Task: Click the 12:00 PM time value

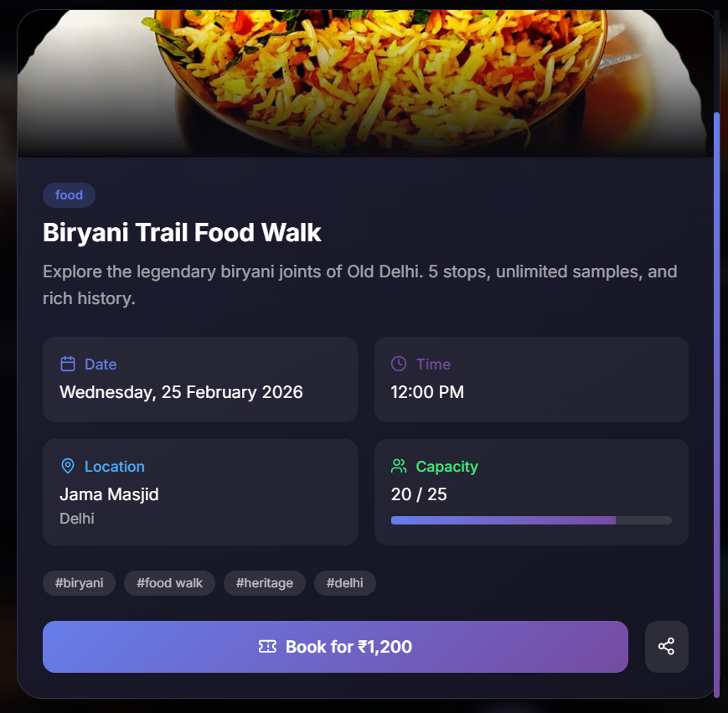Action: point(427,392)
